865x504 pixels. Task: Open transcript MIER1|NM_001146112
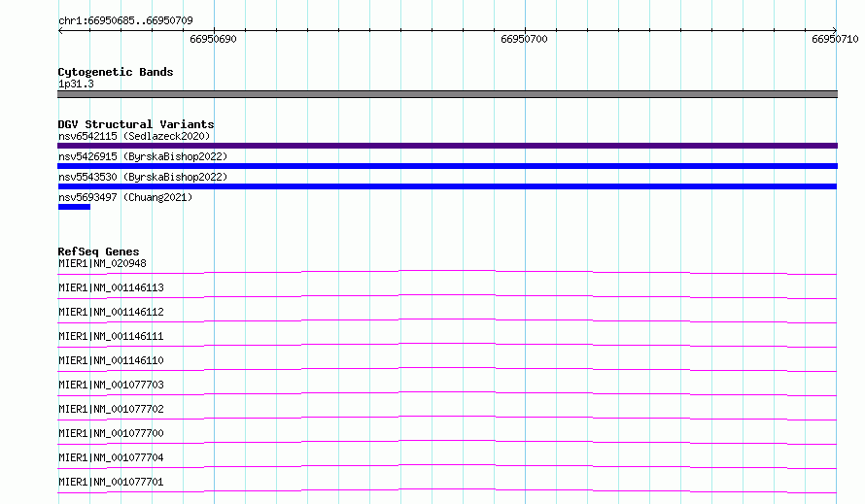pos(111,312)
